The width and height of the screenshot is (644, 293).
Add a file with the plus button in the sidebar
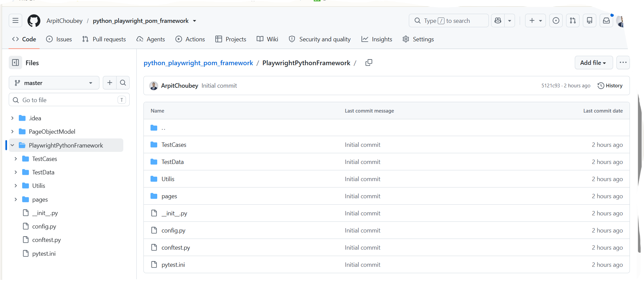[x=110, y=83]
